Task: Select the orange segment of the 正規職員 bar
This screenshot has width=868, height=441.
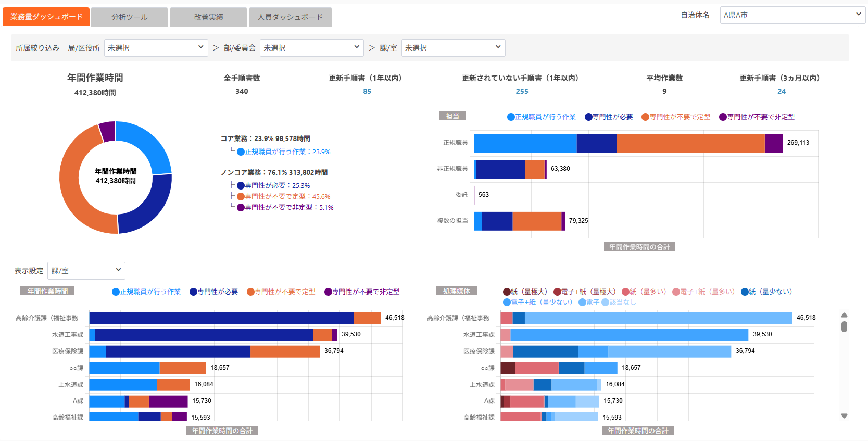Action: [x=690, y=143]
